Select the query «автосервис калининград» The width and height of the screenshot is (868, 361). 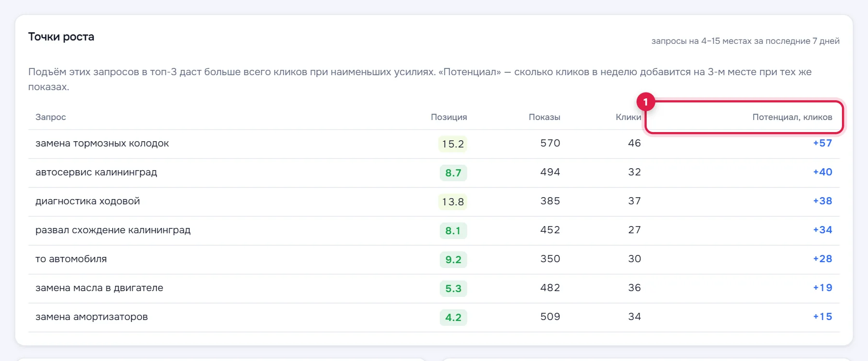(x=96, y=173)
